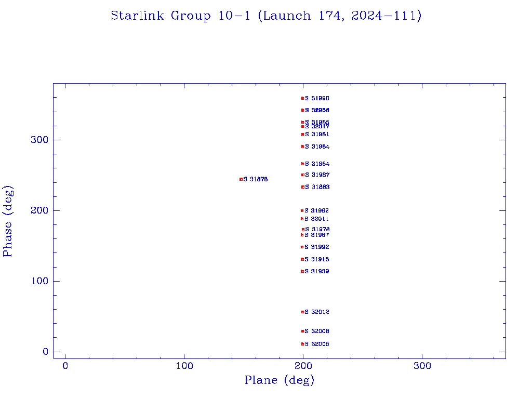Click the '0' tick label on Phase axis
Image resolution: width=532 pixels, height=399 pixels.
[46, 352]
